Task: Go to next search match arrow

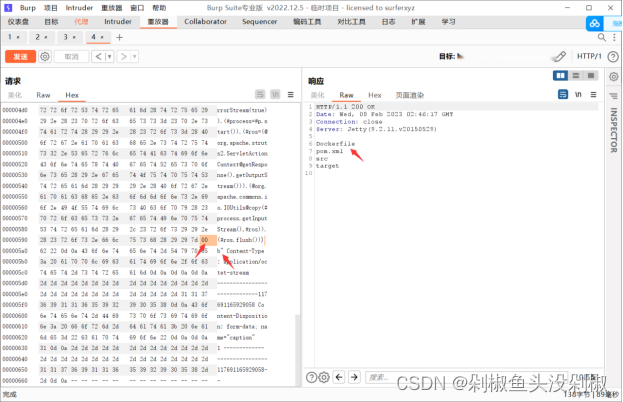Action: point(354,377)
